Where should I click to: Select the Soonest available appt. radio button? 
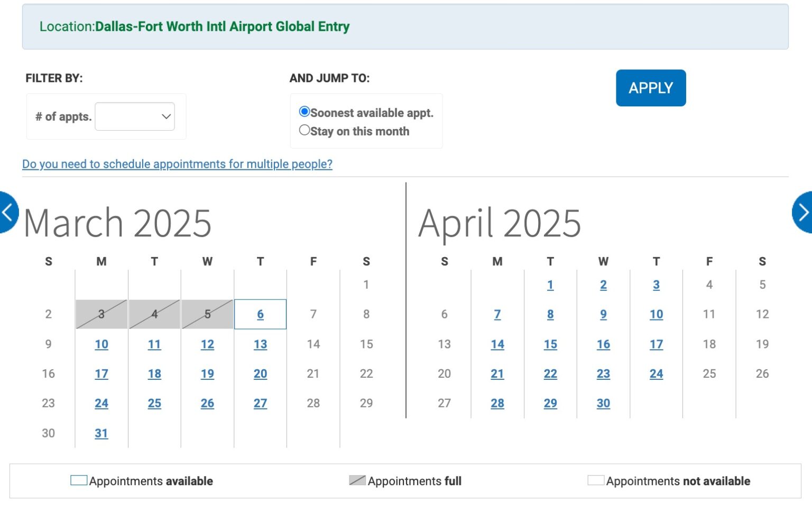click(x=304, y=112)
